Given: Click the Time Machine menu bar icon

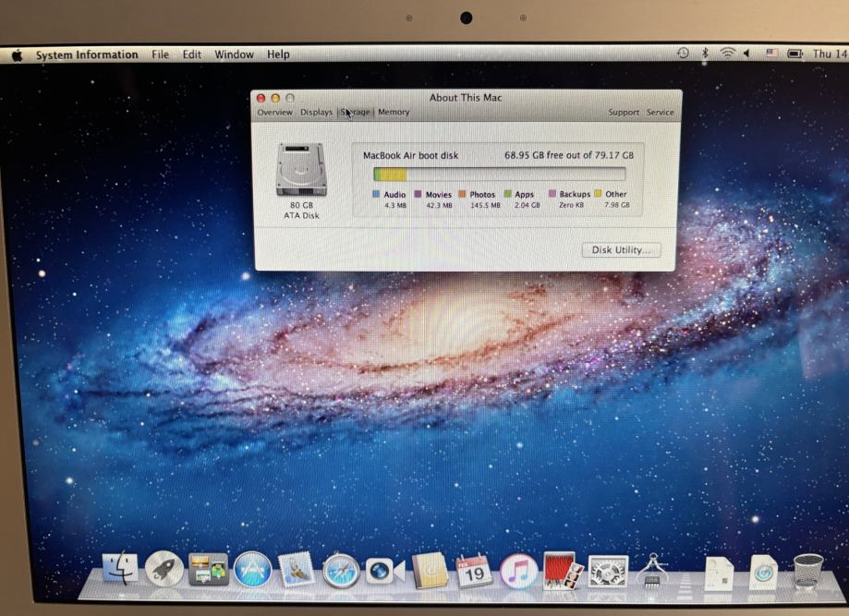Looking at the screenshot, I should pyautogui.click(x=683, y=53).
